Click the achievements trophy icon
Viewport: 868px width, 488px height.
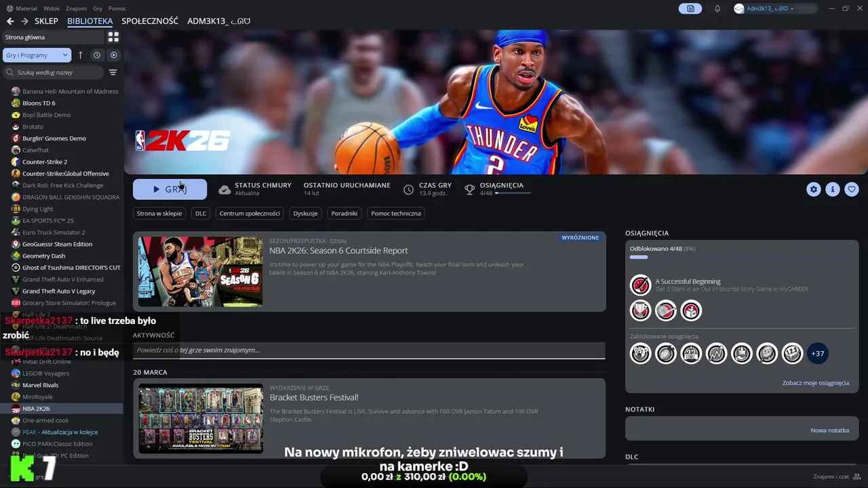point(469,190)
